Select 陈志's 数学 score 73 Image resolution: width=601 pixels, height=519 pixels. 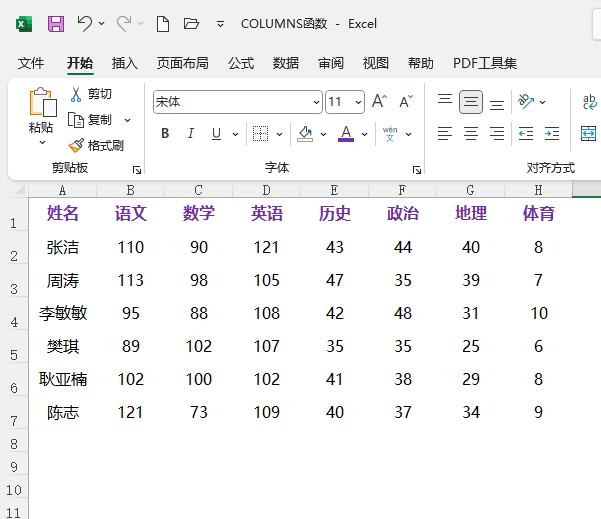(199, 412)
